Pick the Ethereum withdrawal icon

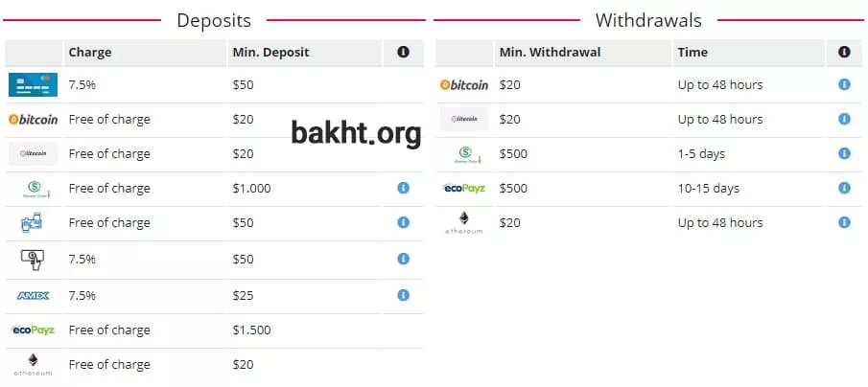(464, 223)
